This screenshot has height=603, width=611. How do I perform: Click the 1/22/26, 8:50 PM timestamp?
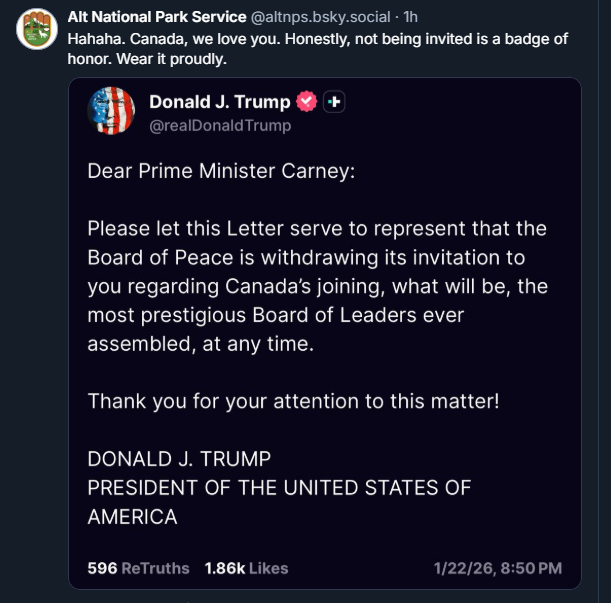click(x=497, y=568)
